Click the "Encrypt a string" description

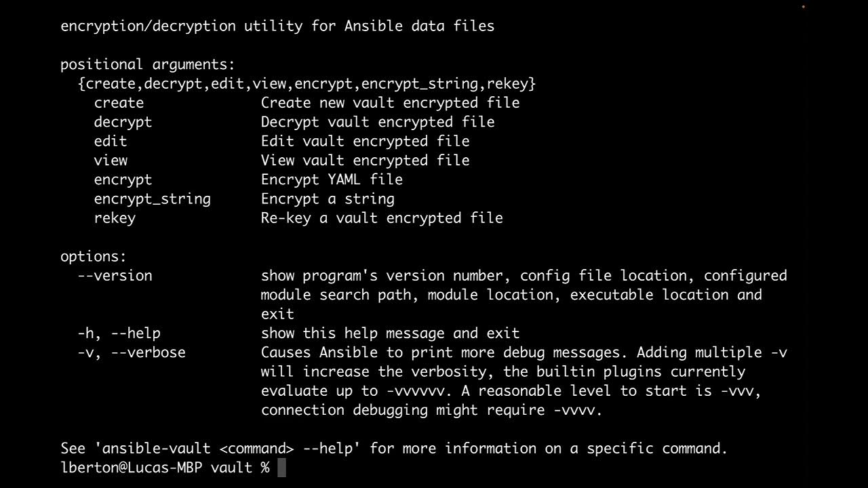[328, 199]
